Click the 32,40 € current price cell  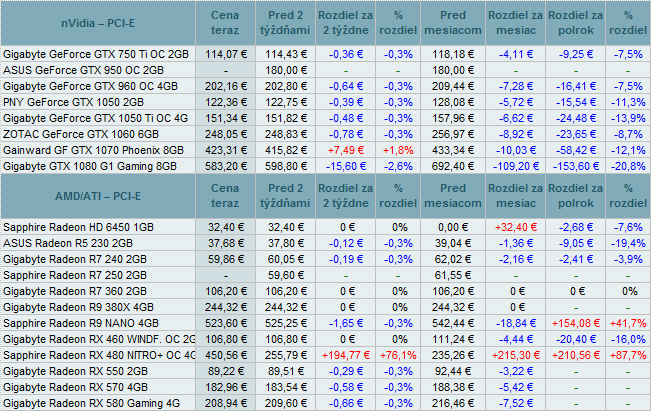[x=225, y=228]
